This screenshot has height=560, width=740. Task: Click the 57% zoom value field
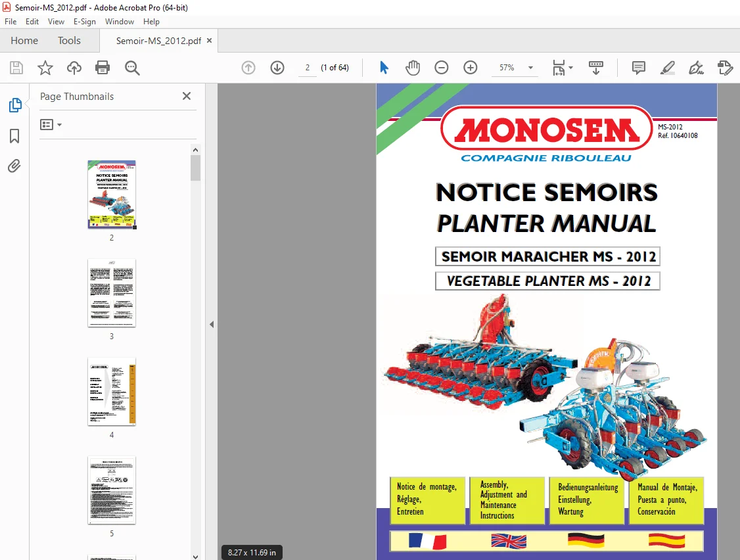[507, 68]
